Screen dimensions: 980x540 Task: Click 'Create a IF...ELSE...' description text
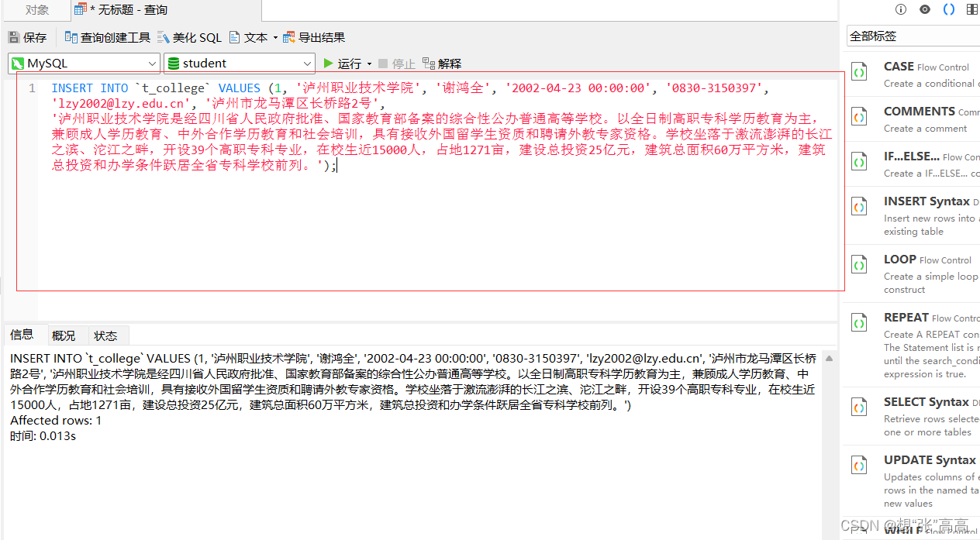tap(931, 174)
